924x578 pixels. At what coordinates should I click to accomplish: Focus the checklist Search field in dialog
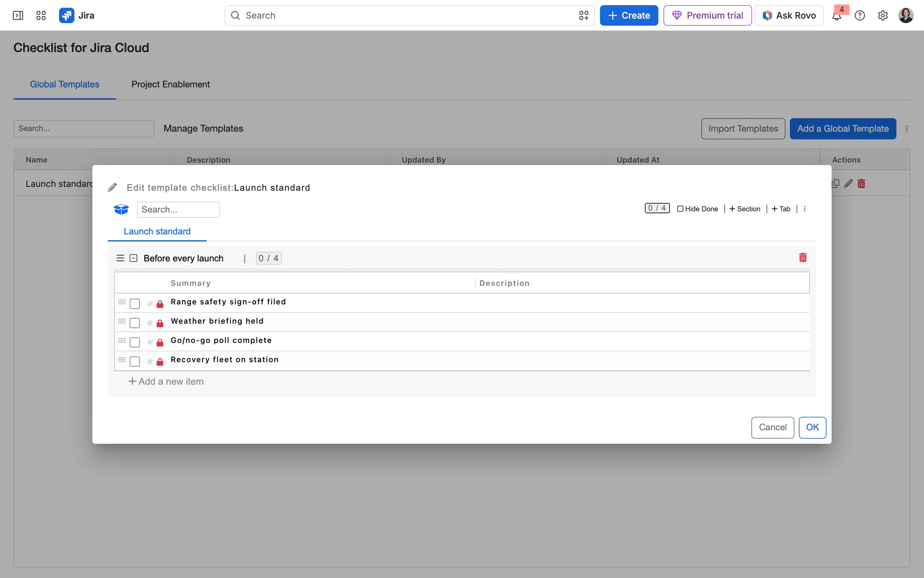click(178, 209)
